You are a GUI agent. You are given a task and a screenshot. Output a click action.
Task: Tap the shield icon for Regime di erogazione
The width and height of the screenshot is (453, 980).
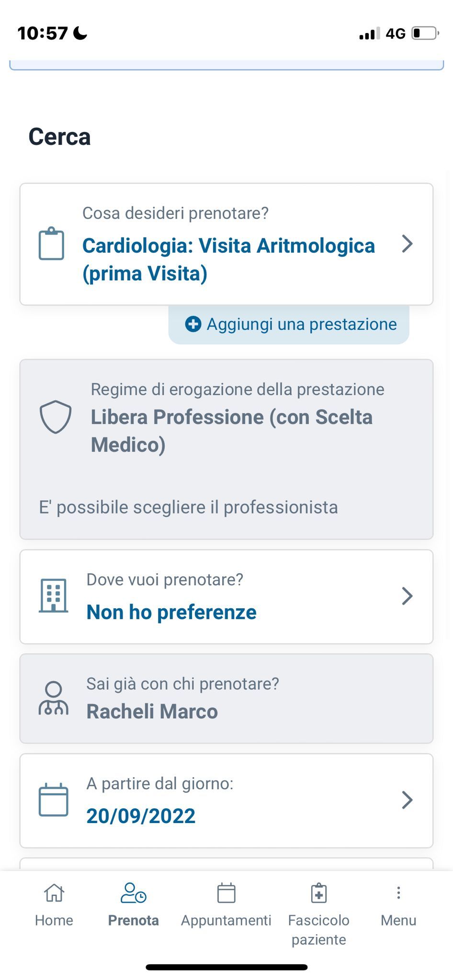coord(56,417)
